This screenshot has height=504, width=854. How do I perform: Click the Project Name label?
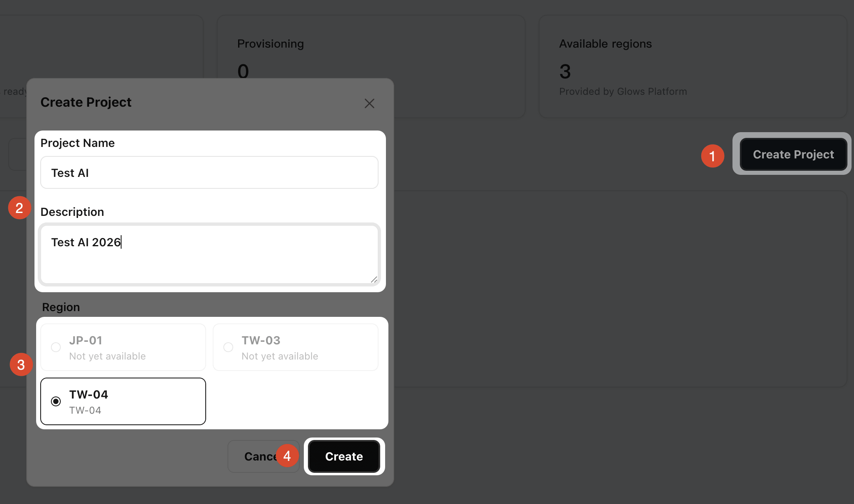tap(78, 143)
